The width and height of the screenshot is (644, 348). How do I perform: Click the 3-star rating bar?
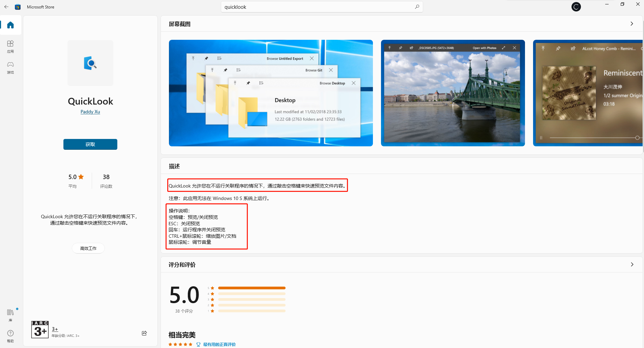point(252,299)
